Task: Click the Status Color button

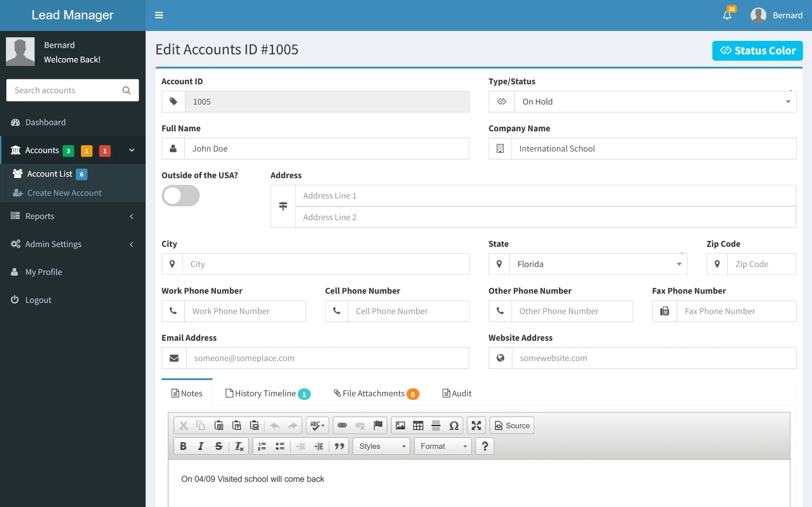Action: [757, 51]
